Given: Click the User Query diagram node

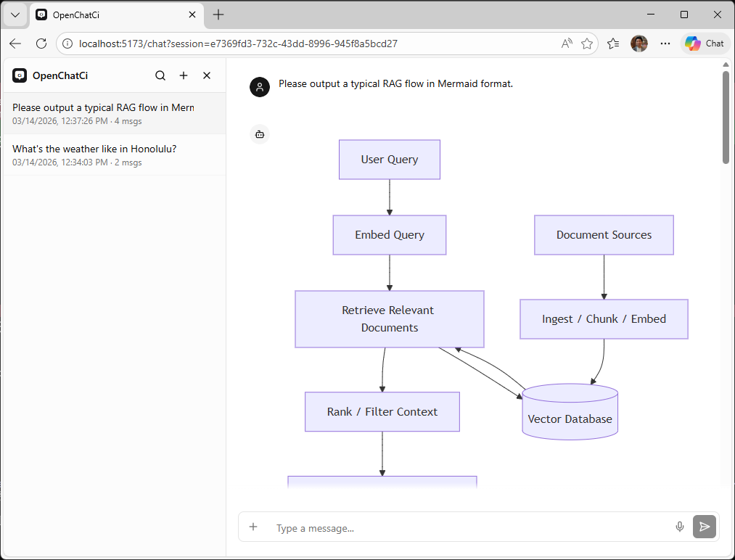Looking at the screenshot, I should coord(390,160).
